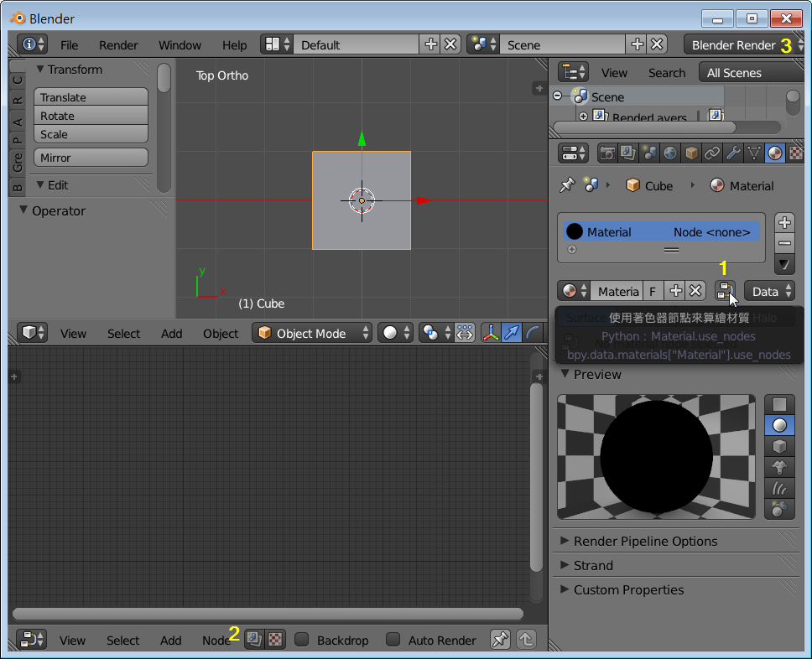Open the Render properties camera tab
Viewport: 812px width, 659px height.
click(607, 153)
